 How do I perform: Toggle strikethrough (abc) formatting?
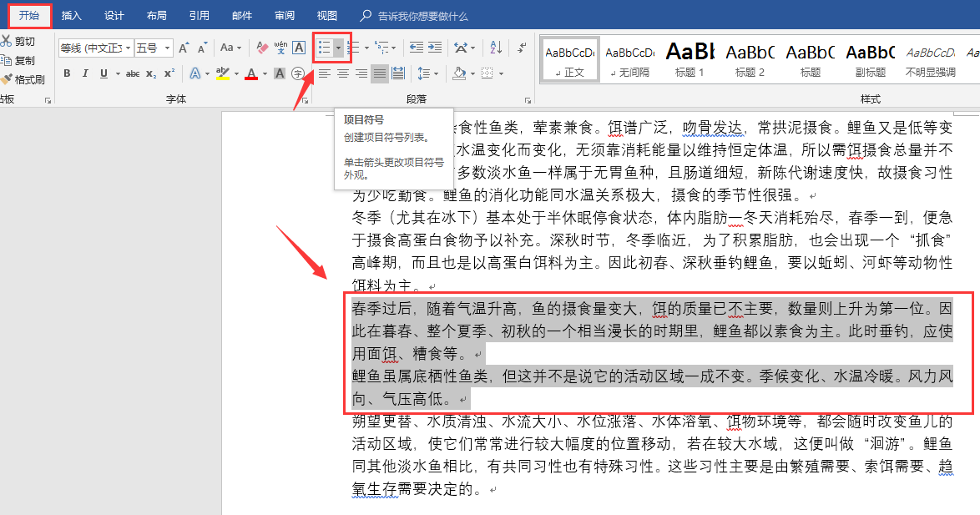(x=133, y=73)
